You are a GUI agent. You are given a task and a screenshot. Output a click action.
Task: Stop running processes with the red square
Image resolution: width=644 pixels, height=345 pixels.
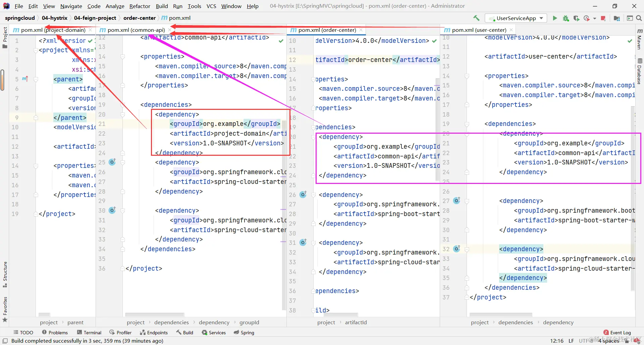(x=603, y=18)
